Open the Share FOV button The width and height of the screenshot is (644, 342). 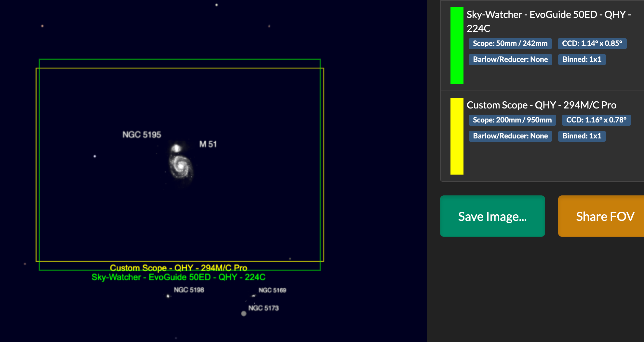pos(601,216)
